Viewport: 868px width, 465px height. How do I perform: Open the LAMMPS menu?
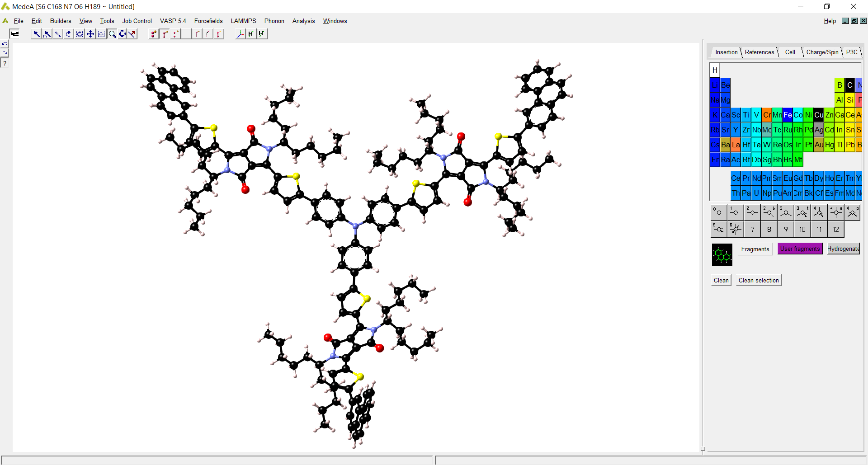click(243, 21)
